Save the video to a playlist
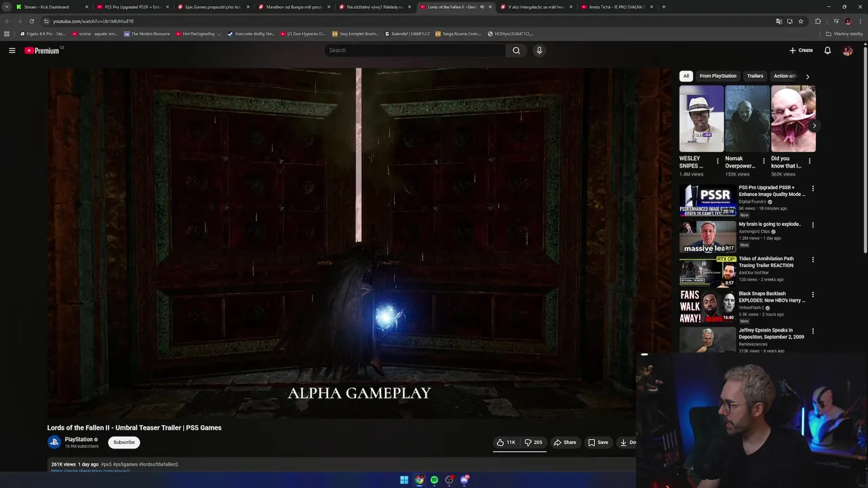Screen dimensions: 868x488 (598, 443)
